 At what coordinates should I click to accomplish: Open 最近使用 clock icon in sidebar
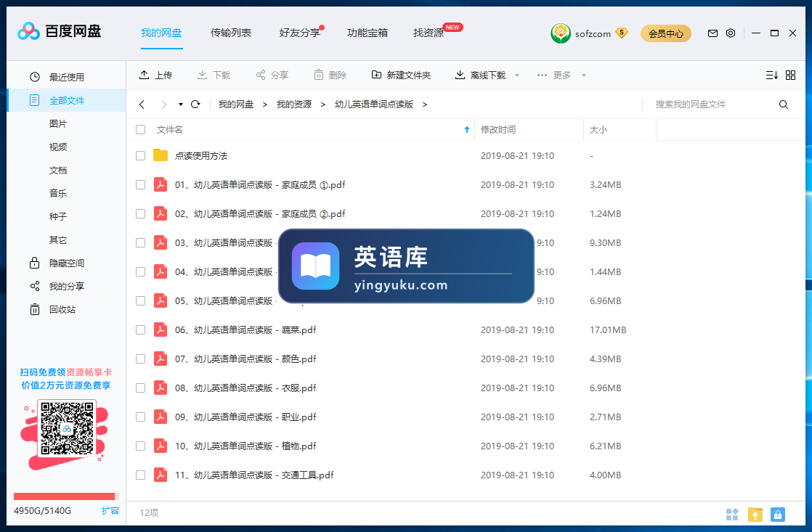pyautogui.click(x=35, y=77)
